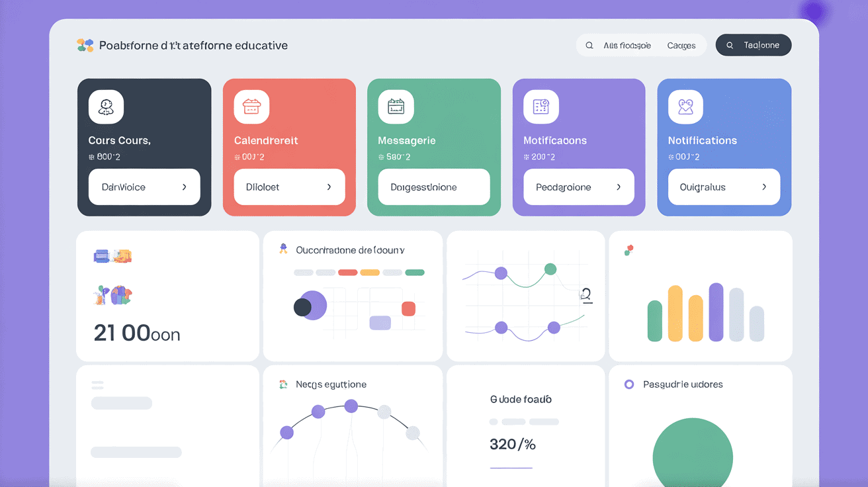Click the dark Taglonne button

pyautogui.click(x=754, y=45)
